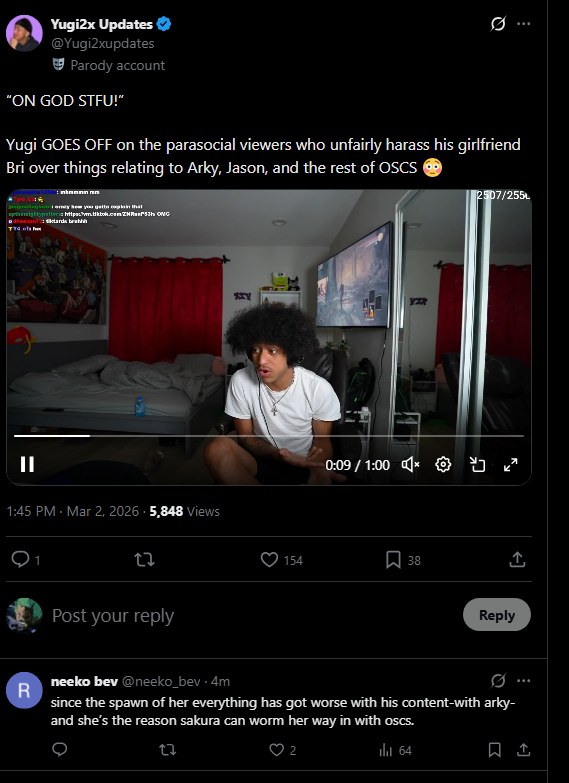569x783 pixels.
Task: Bookmark the post with 38 bookmarks
Action: [x=403, y=560]
